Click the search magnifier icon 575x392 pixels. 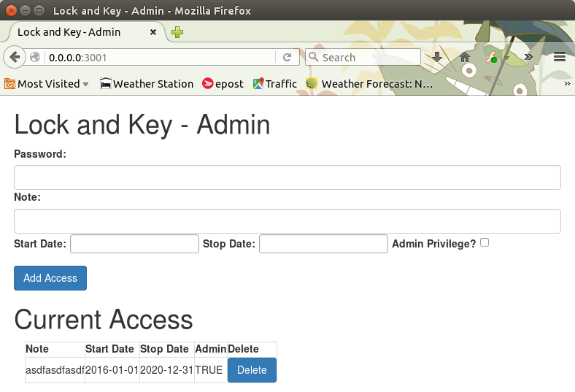[314, 57]
